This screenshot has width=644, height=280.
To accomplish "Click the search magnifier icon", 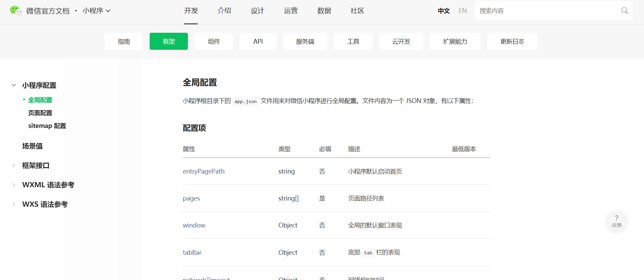I will (x=625, y=11).
